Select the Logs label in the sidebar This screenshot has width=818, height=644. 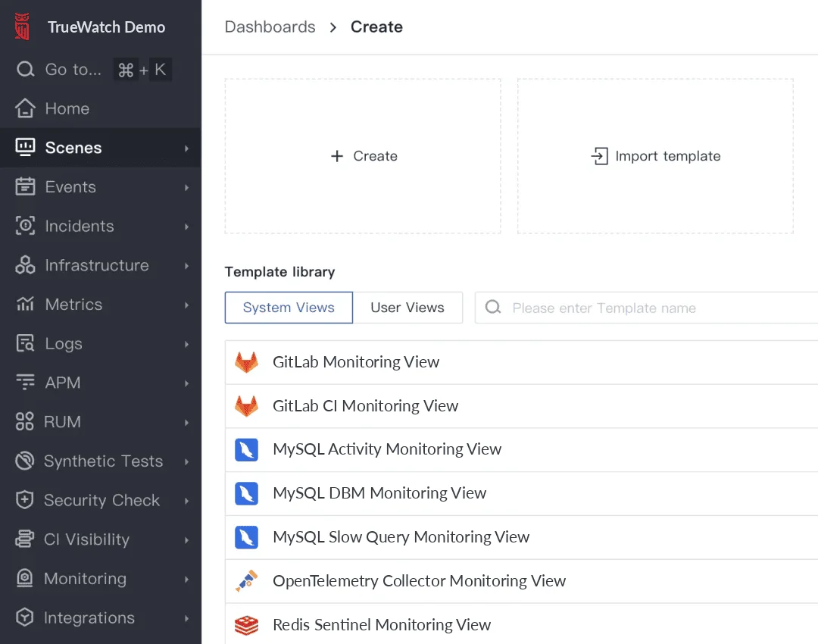click(x=64, y=343)
